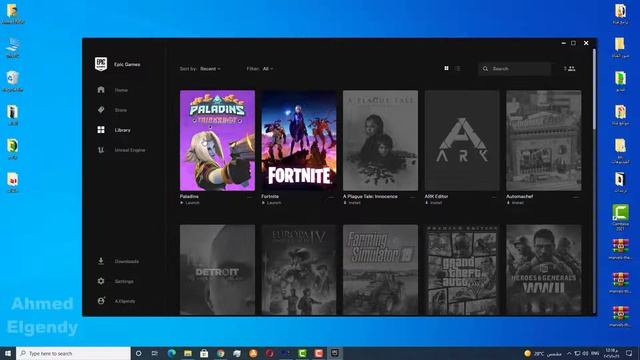Open the taskbar weather widget

[x=542, y=353]
